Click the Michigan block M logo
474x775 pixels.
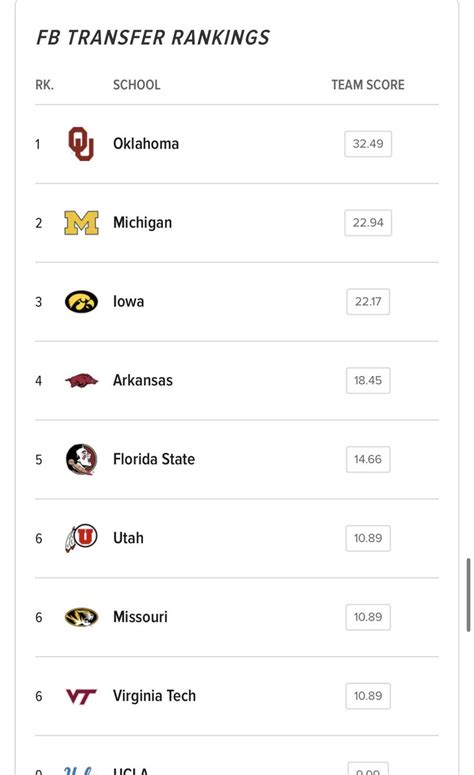(x=82, y=223)
